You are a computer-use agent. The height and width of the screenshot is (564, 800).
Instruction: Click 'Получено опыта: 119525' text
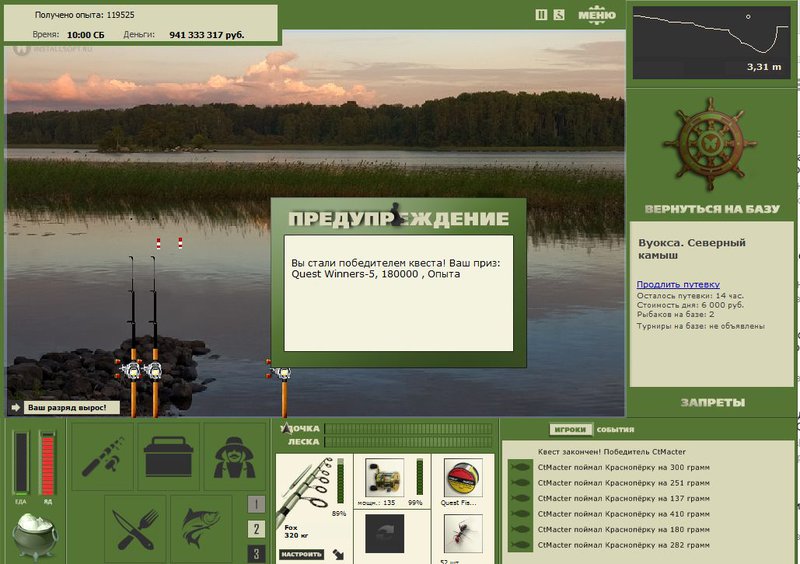pos(85,15)
